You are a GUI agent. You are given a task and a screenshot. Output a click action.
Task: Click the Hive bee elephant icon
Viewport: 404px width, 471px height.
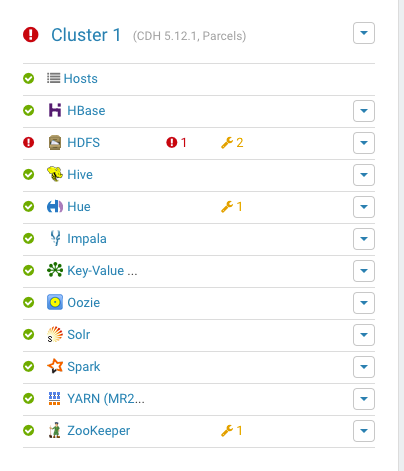55,174
